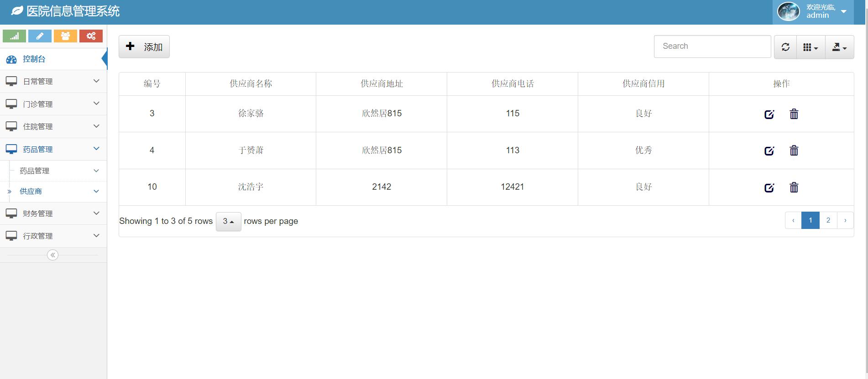Click the orange users shortcut button

(65, 36)
